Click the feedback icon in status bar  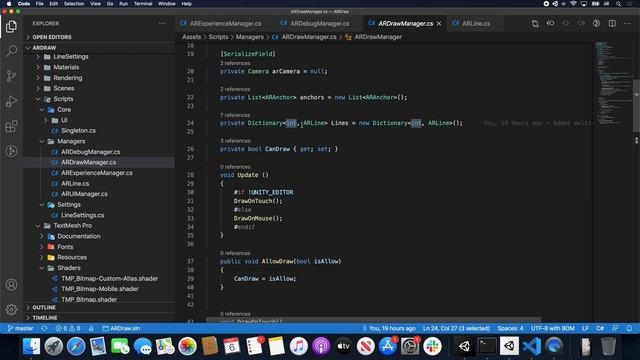615,328
